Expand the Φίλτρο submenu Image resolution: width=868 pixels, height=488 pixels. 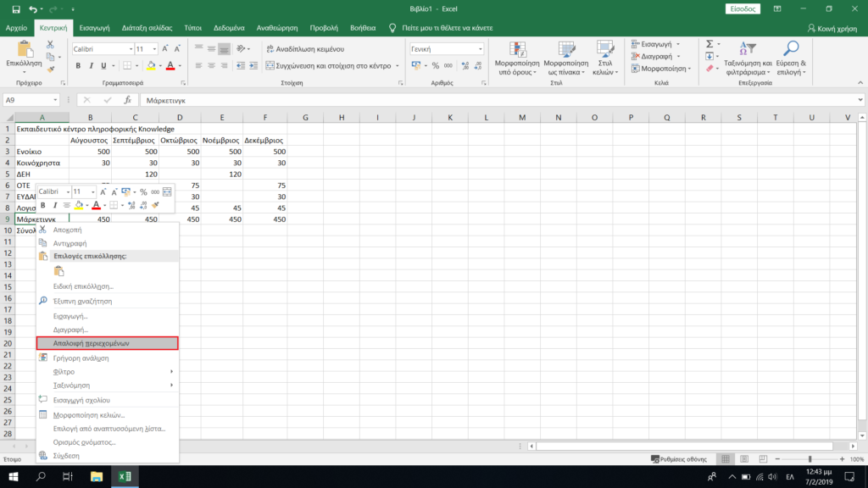108,372
